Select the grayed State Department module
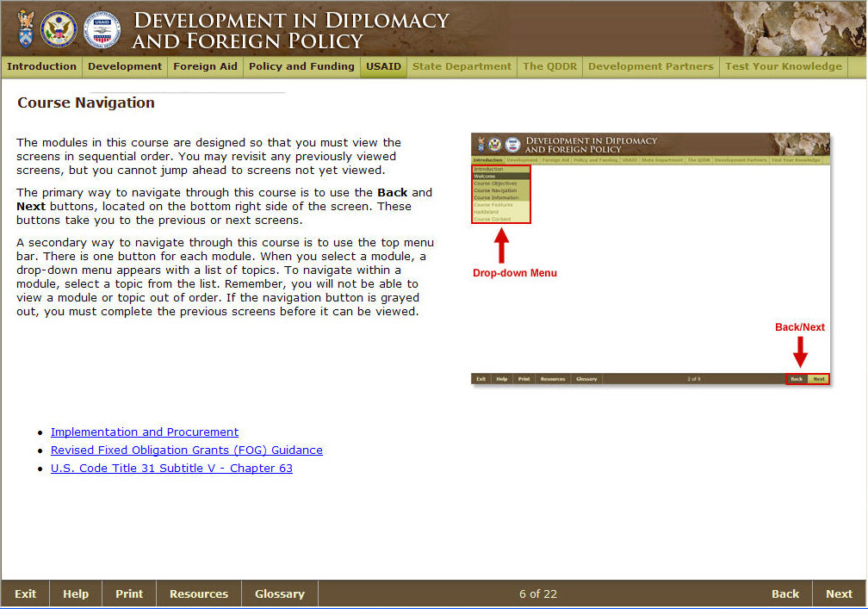 pos(462,66)
